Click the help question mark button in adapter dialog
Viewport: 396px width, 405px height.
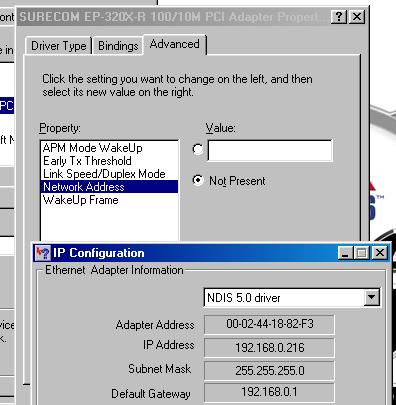click(339, 16)
